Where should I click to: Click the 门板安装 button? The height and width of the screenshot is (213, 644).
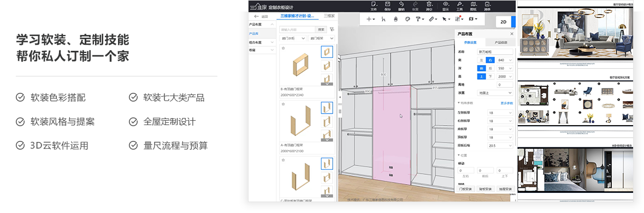click(x=466, y=189)
